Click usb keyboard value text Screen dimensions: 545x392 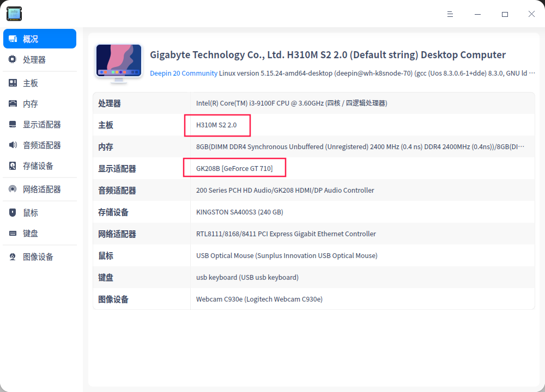tap(247, 278)
